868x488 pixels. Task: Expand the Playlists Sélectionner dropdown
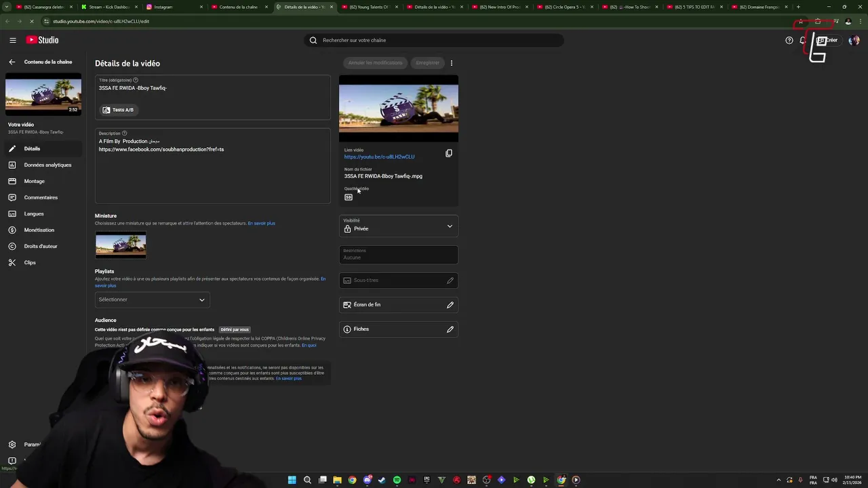pos(152,300)
